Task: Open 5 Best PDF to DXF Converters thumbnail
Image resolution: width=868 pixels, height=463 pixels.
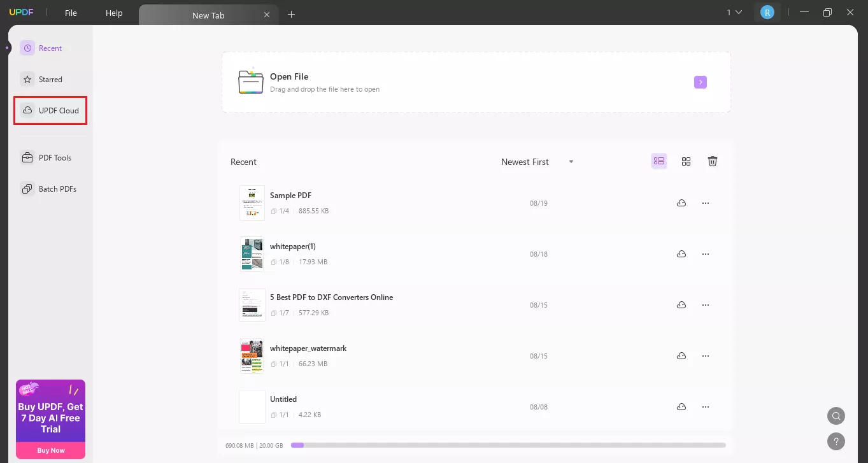Action: coord(252,305)
